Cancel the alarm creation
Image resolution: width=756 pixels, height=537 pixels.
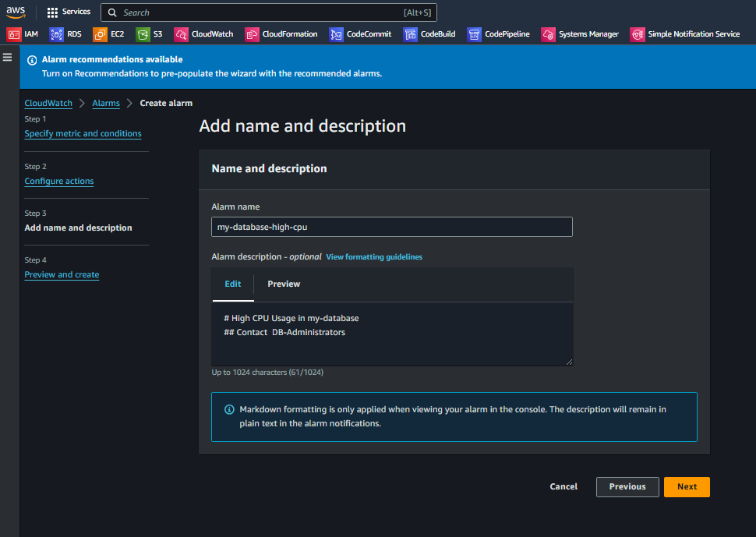[x=563, y=487]
